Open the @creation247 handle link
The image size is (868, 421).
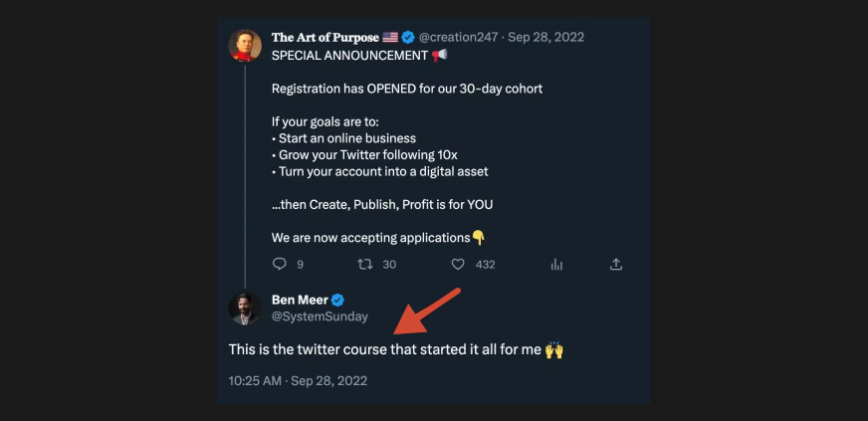[x=457, y=38]
